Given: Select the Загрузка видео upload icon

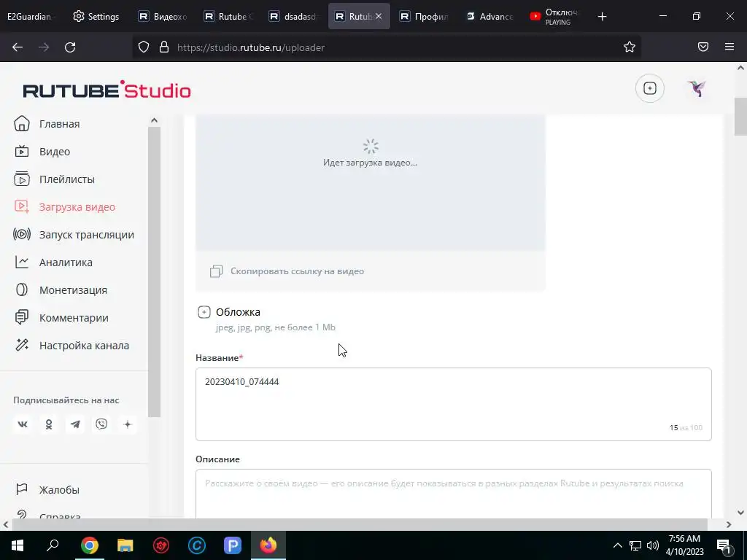Looking at the screenshot, I should pos(21,206).
